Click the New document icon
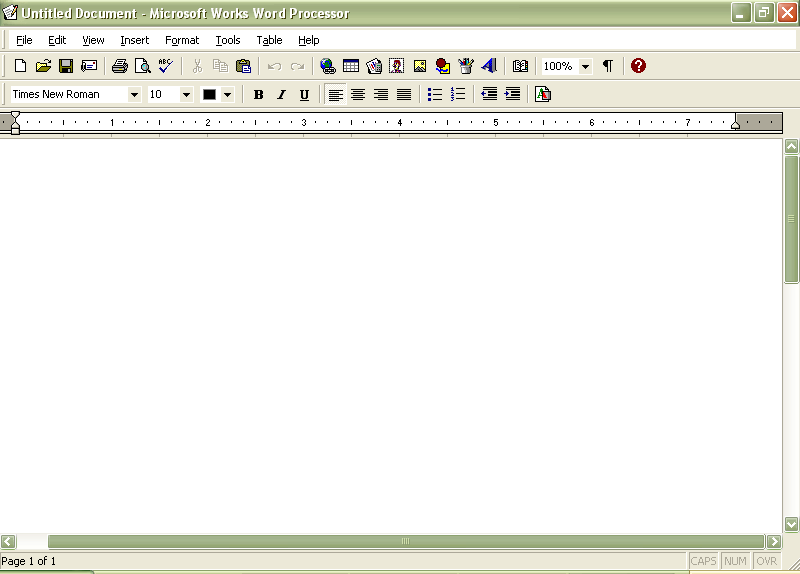The height and width of the screenshot is (574, 800). pos(20,66)
